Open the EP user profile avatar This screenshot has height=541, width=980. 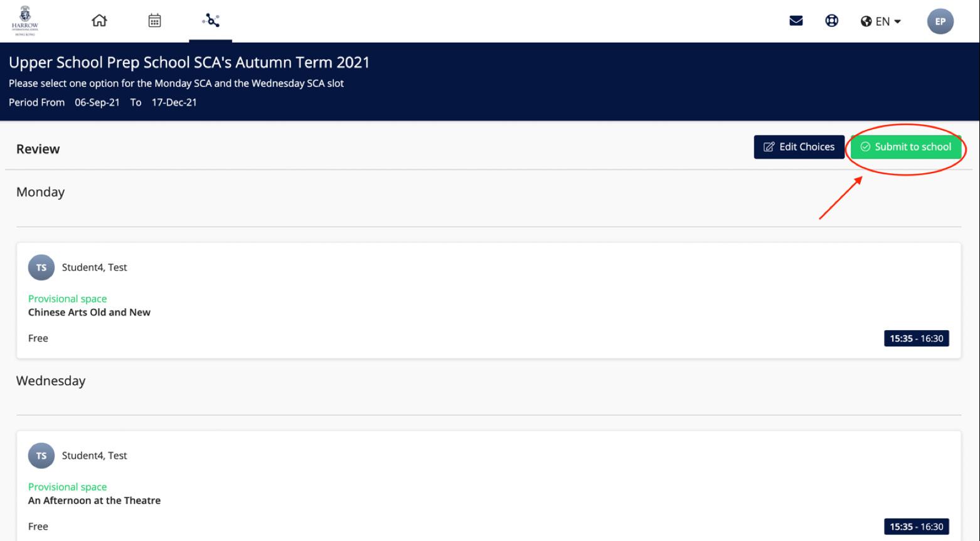940,21
